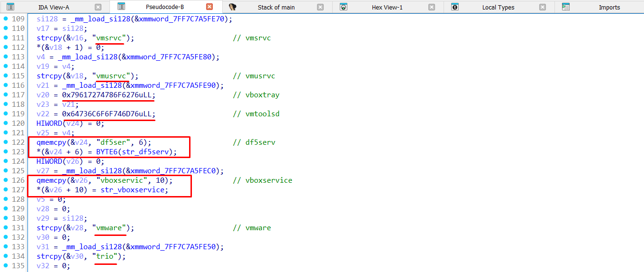644x272 pixels.
Task: Click the // vboxtray comment
Action: point(256,95)
